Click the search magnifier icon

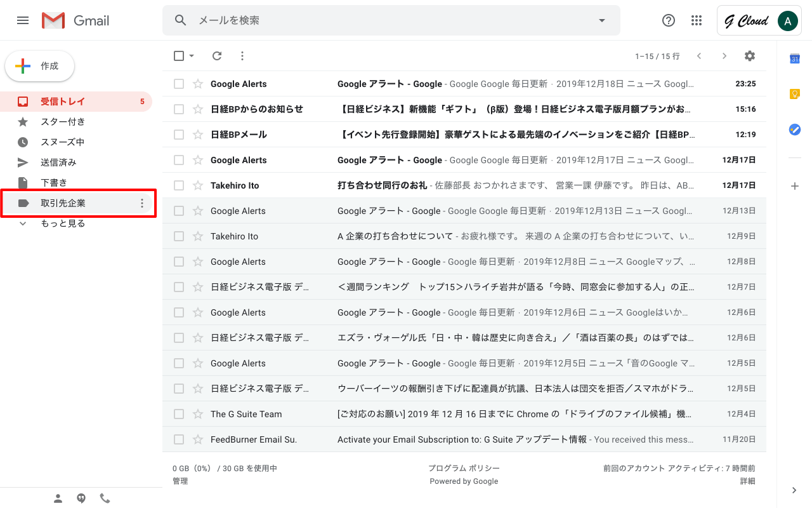[181, 20]
